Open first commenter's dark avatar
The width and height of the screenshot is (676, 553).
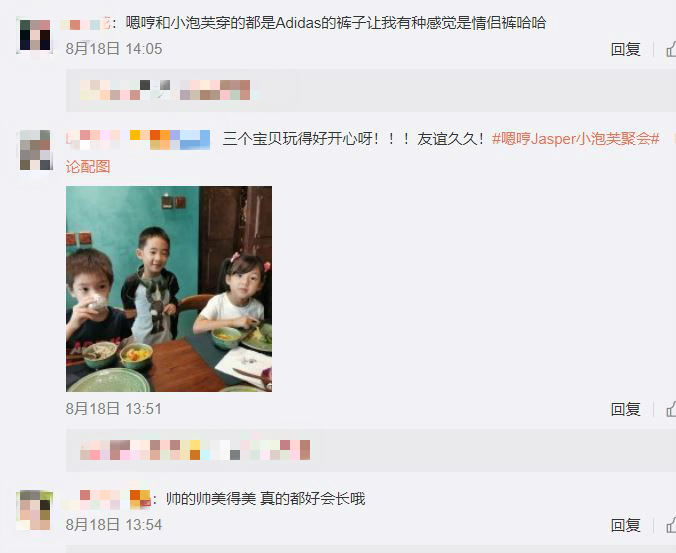coord(35,35)
